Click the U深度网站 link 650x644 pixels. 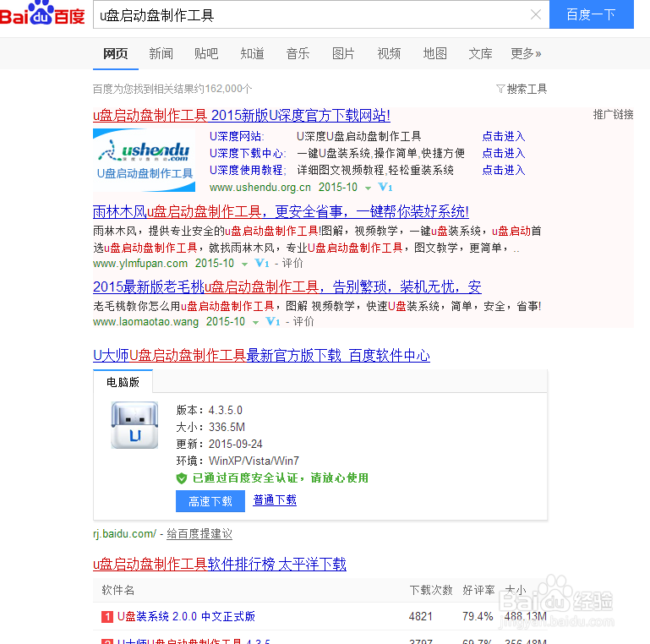pos(237,136)
